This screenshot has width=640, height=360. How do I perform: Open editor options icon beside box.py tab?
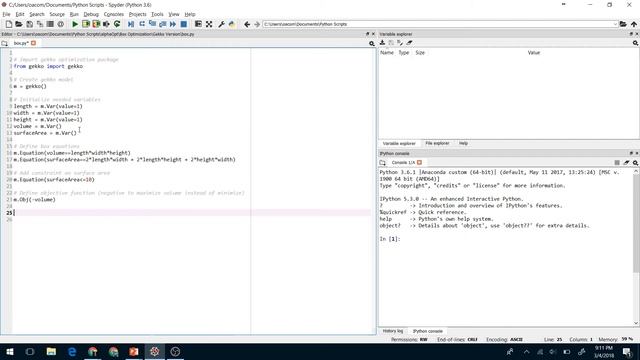[x=372, y=43]
